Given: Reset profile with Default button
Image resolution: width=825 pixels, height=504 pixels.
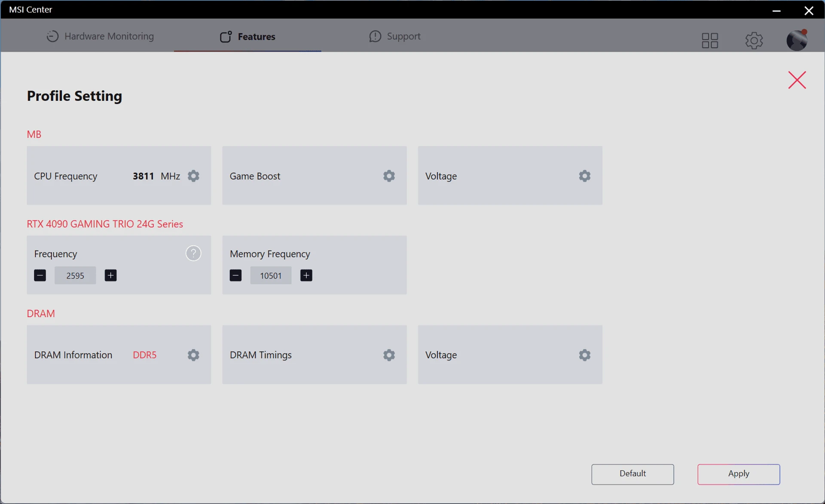Looking at the screenshot, I should [x=632, y=474].
